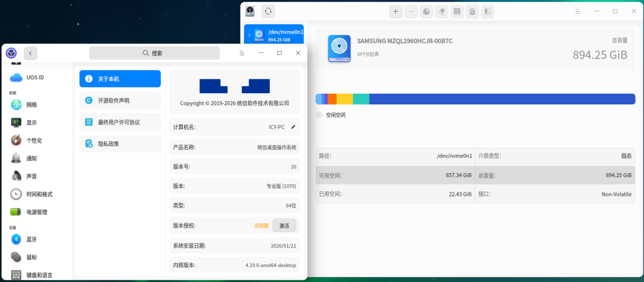The width and height of the screenshot is (644, 282).
Task: Click the large blue partition in disk bar
Action: click(502, 99)
